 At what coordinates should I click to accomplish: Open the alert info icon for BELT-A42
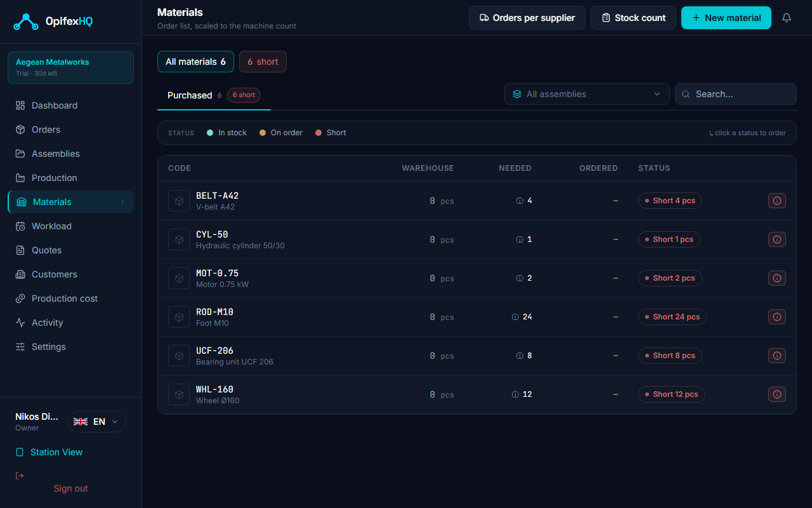point(777,201)
